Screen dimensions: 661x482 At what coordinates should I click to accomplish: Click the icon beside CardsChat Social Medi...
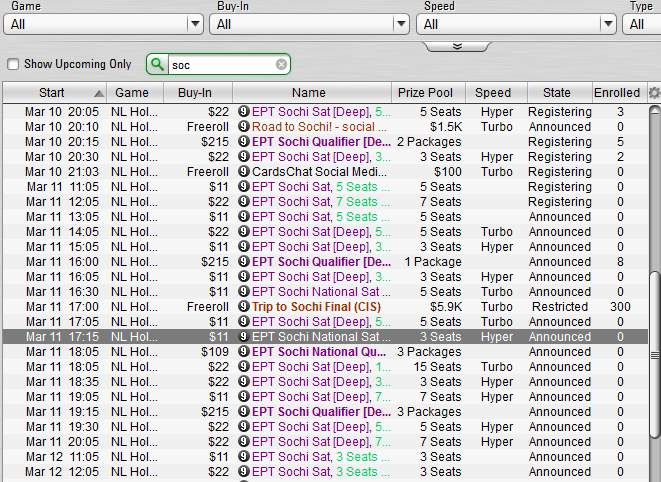[244, 172]
